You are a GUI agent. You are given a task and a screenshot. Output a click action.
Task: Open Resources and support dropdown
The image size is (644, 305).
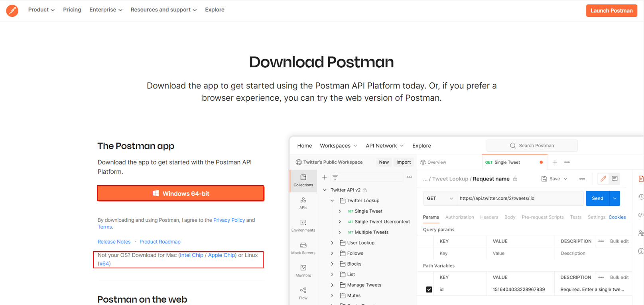(163, 10)
